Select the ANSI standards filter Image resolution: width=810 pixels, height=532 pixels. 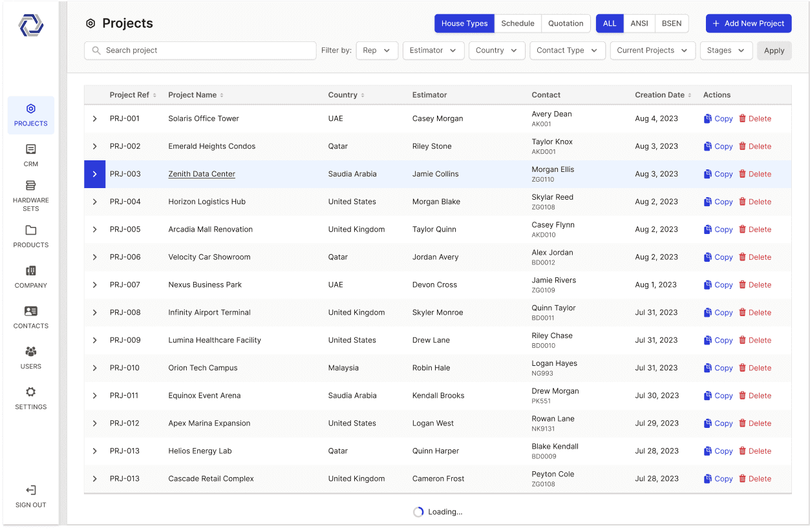(x=639, y=23)
